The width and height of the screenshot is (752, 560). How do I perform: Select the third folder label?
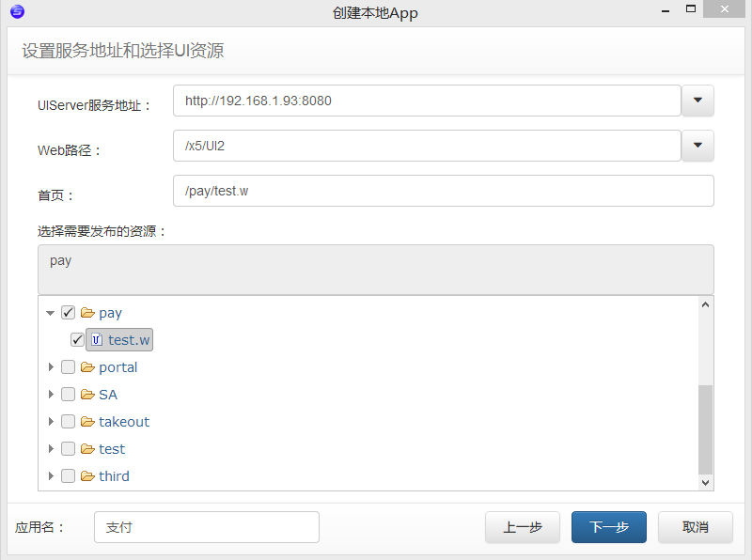click(x=114, y=476)
